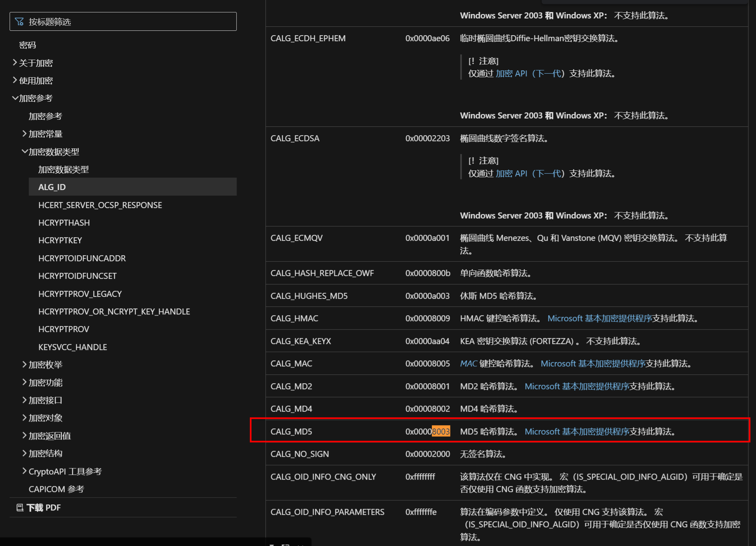Open the HCERT_SERVER_OCSP_RESPONSE page
756x546 pixels.
[100, 205]
